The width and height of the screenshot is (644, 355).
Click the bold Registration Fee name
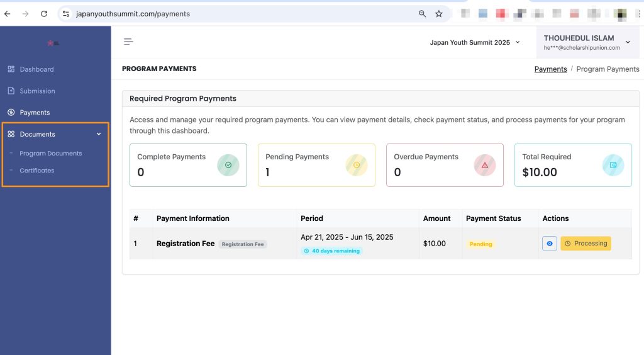click(x=186, y=243)
